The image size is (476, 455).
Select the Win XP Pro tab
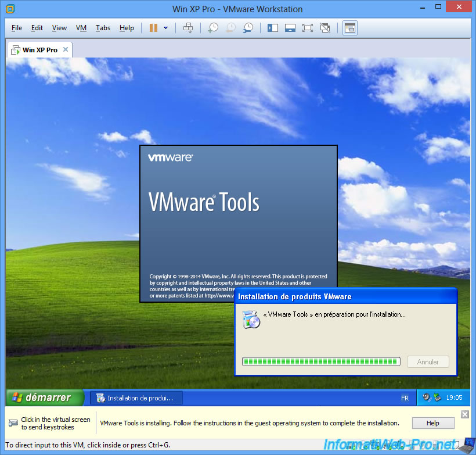[x=40, y=50]
